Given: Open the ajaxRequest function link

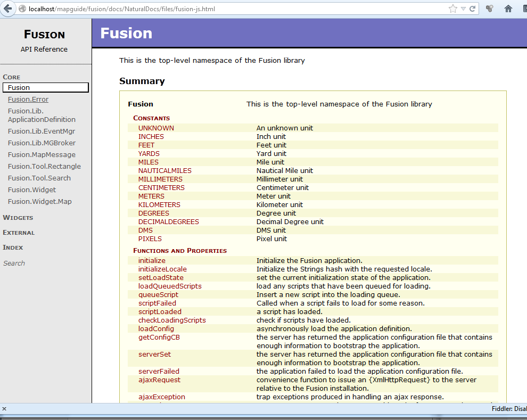Looking at the screenshot, I should pyautogui.click(x=159, y=380).
